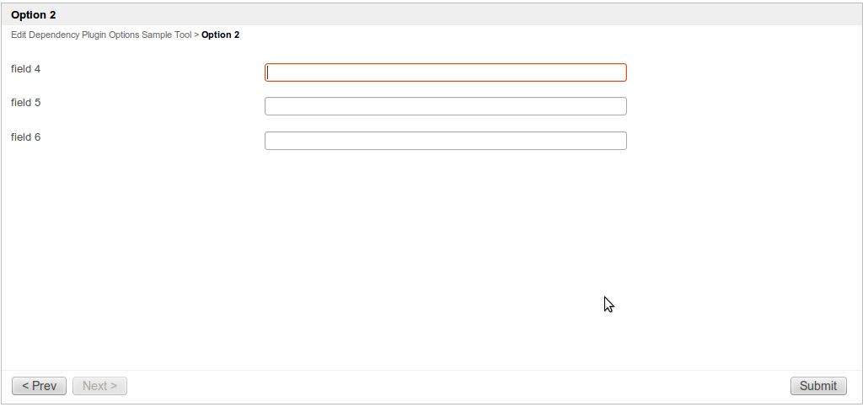Open the Edit Dependency Plugin Options Sample Tool breadcrumb

(x=101, y=35)
